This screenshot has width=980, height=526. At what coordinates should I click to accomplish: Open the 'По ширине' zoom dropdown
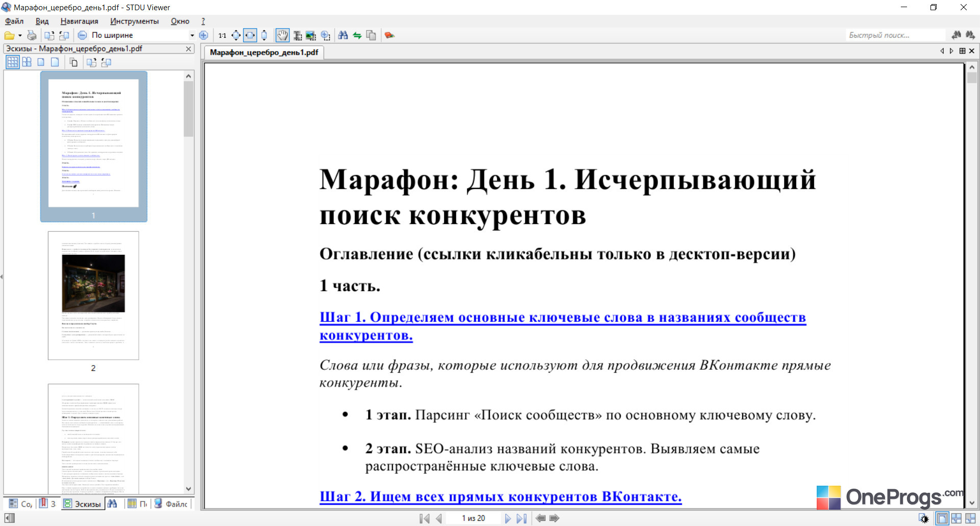192,35
